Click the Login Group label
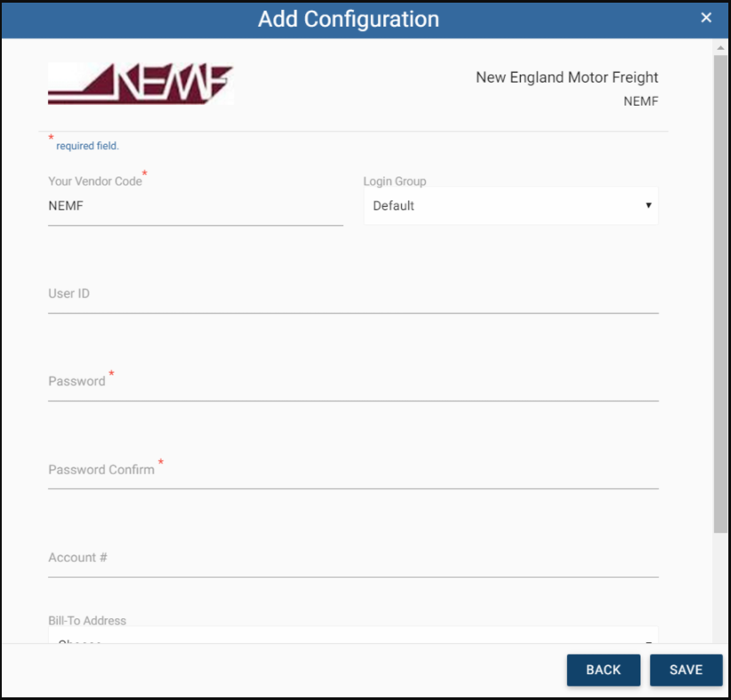The image size is (731, 700). [x=395, y=181]
